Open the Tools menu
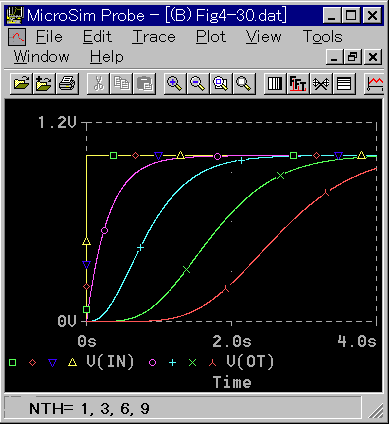Viewport: 389px width, 425px height. pos(322,37)
